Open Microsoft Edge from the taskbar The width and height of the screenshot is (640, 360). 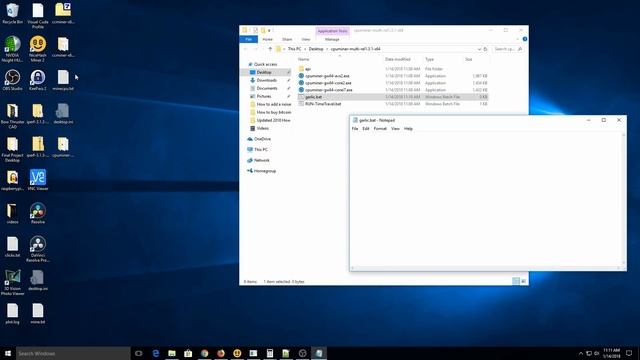pyautogui.click(x=156, y=353)
